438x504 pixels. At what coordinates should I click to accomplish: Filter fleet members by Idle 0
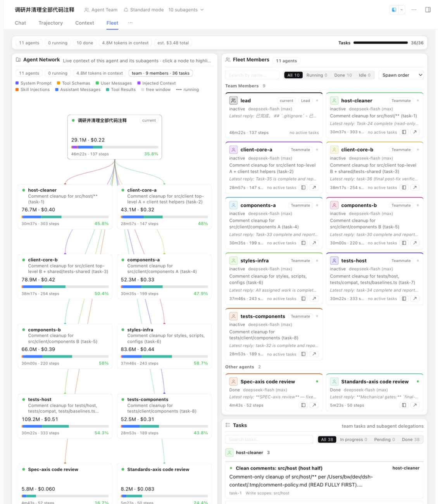click(x=364, y=75)
